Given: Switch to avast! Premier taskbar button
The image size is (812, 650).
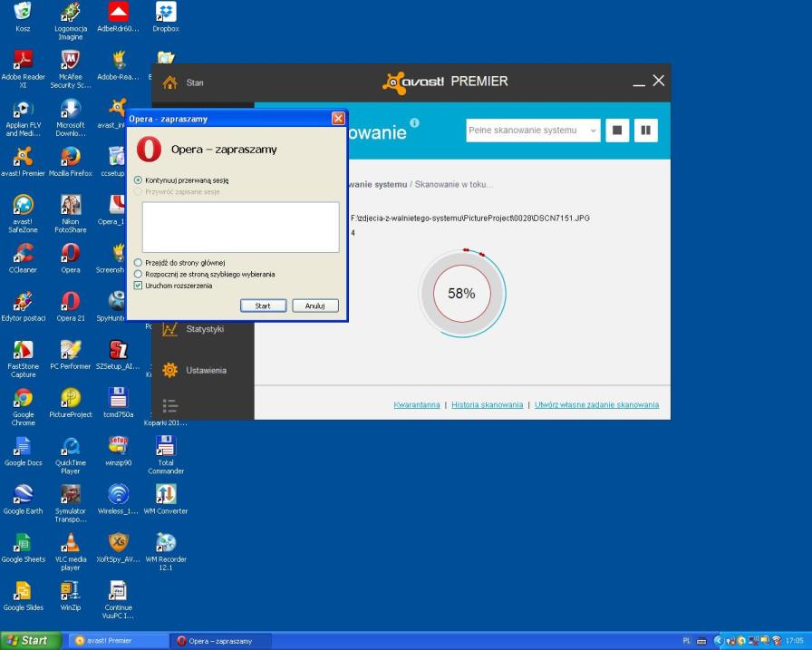Looking at the screenshot, I should pos(117,641).
